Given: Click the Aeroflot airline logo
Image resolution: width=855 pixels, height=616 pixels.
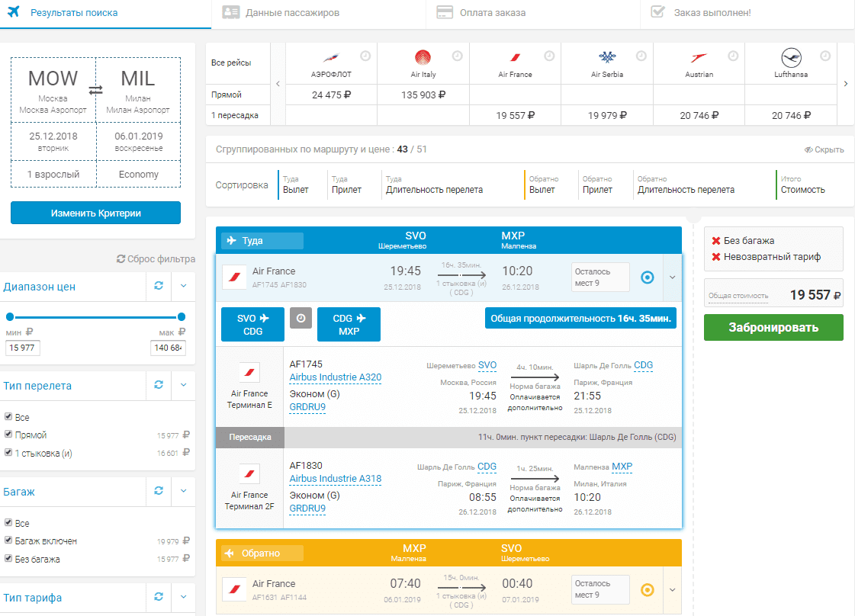Looking at the screenshot, I should pyautogui.click(x=331, y=57).
